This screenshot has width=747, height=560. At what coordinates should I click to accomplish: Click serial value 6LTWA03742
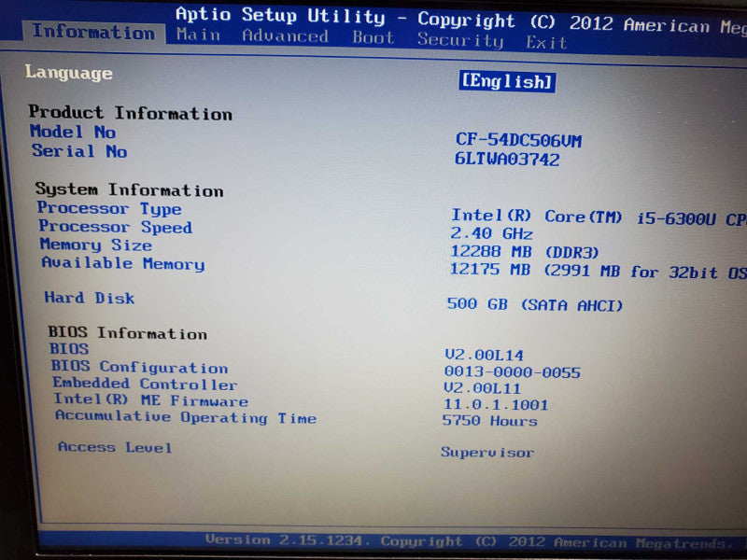(x=507, y=159)
